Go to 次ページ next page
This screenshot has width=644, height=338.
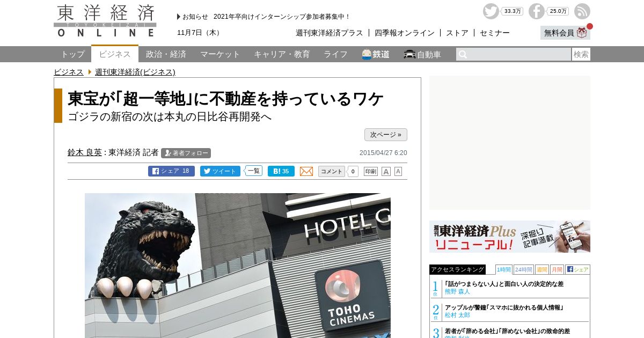pos(386,135)
